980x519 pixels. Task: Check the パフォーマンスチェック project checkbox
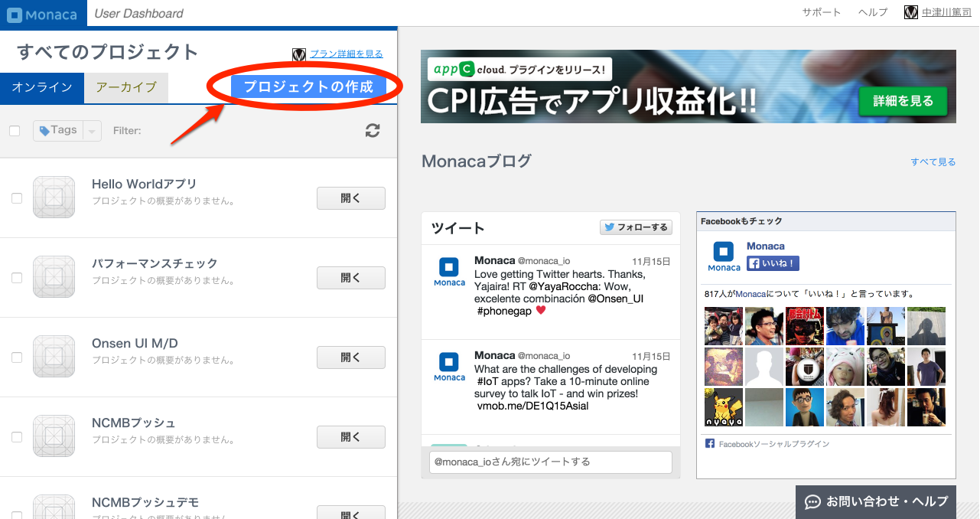click(17, 278)
